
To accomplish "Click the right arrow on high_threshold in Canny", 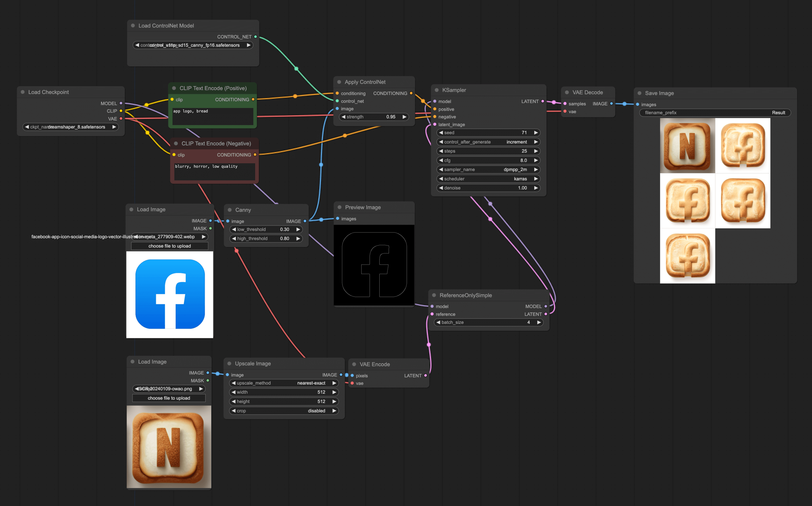I will 298,238.
